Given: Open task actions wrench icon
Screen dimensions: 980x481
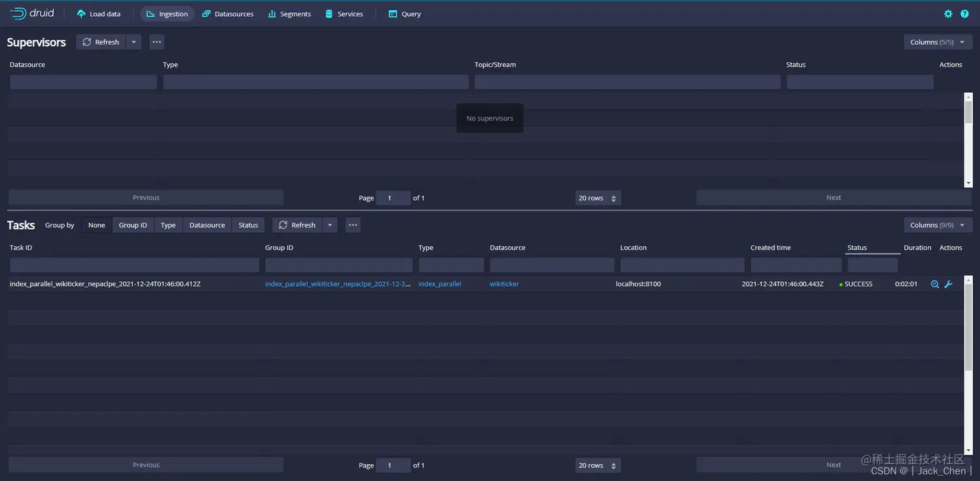Looking at the screenshot, I should point(948,284).
